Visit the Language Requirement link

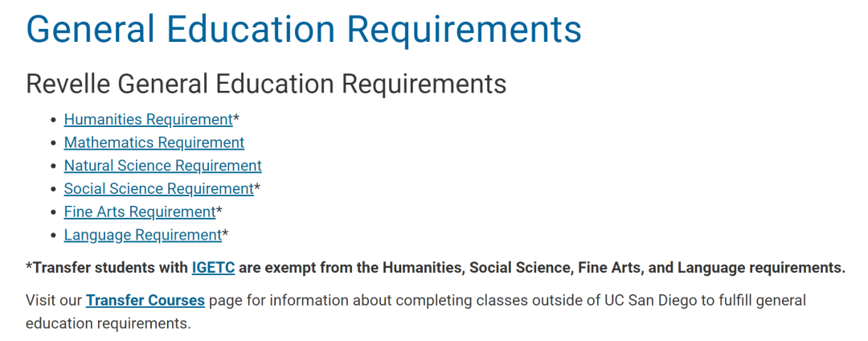pos(143,235)
